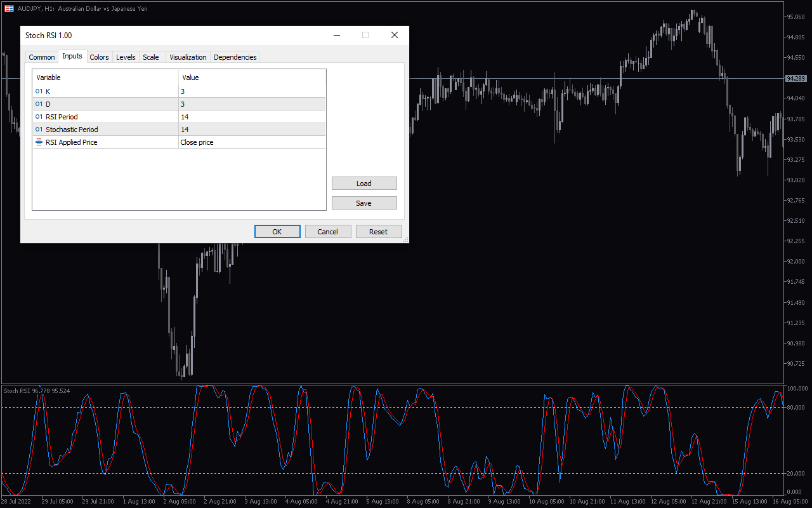The height and width of the screenshot is (508, 812).
Task: Open the Levels tab
Action: pos(126,57)
